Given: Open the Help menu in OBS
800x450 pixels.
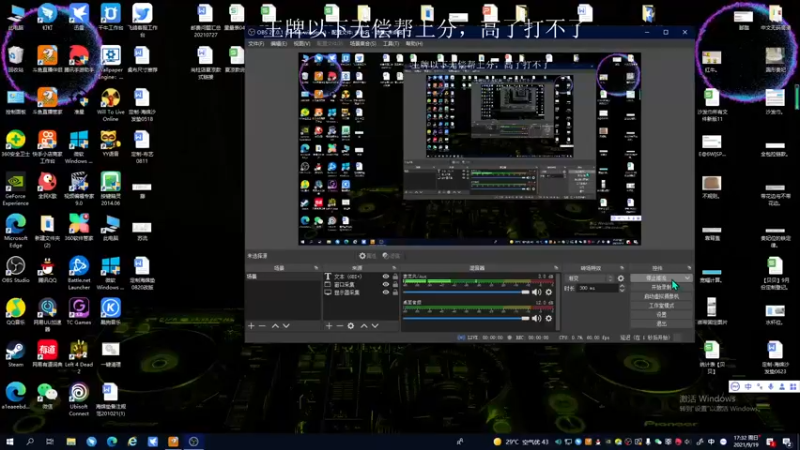Looking at the screenshot, I should tap(414, 44).
